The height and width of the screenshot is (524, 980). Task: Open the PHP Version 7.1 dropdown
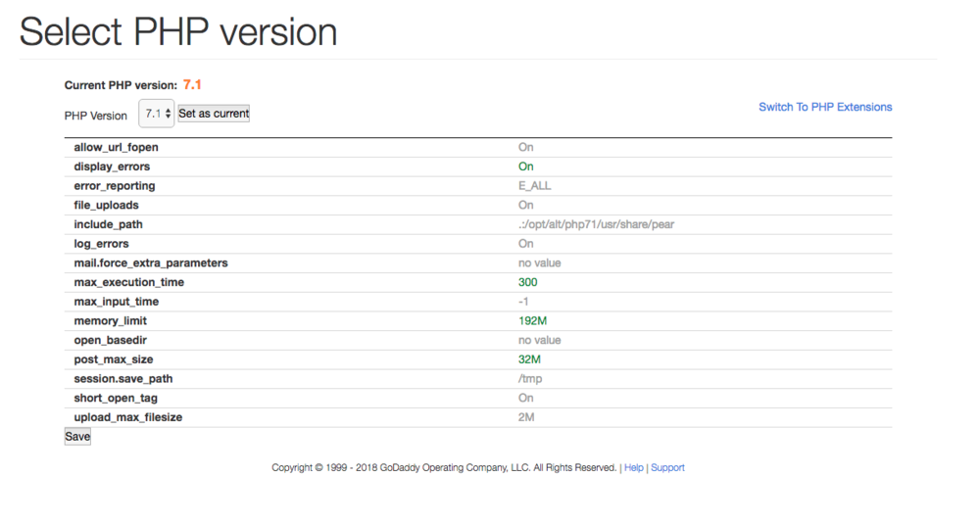pyautogui.click(x=156, y=114)
